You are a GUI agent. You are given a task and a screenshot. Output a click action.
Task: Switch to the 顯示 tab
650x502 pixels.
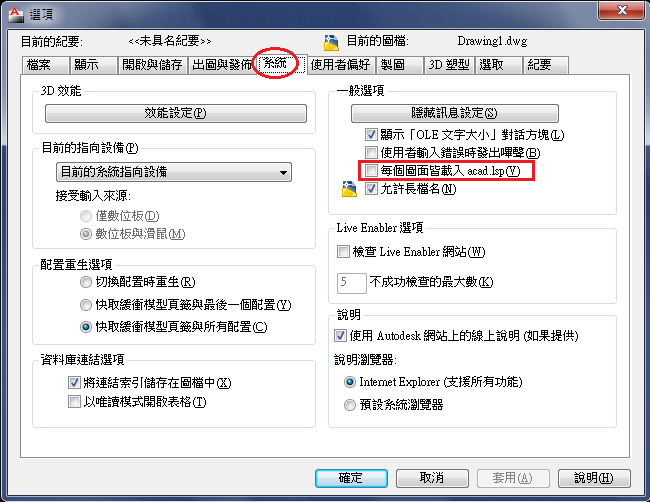pos(93,65)
